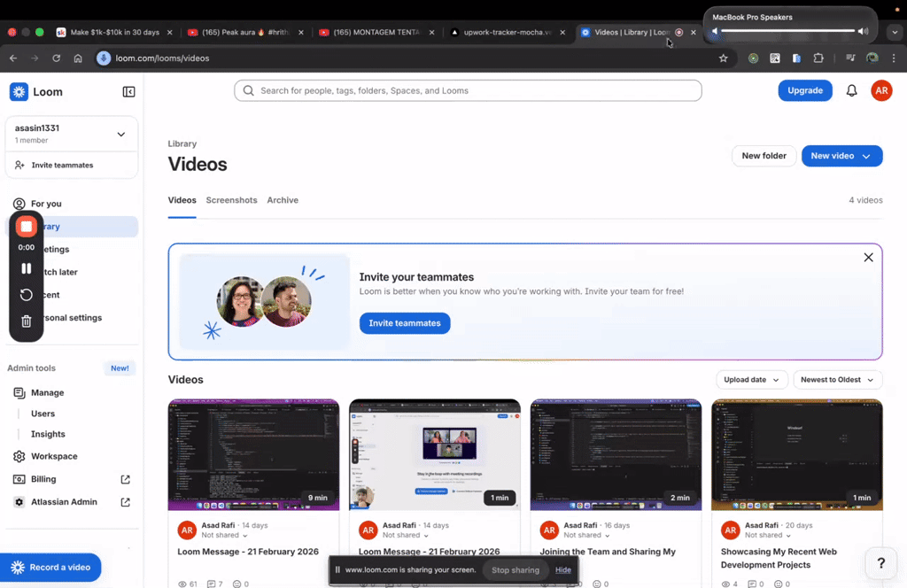907x588 pixels.
Task: Open the 9 min Loom Message video thumbnail
Action: [x=253, y=454]
